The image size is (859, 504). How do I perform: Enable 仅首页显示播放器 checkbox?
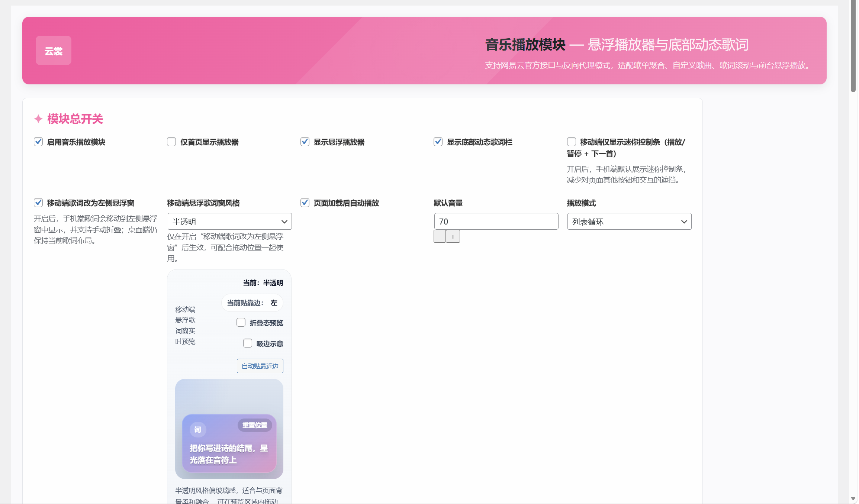tap(171, 142)
